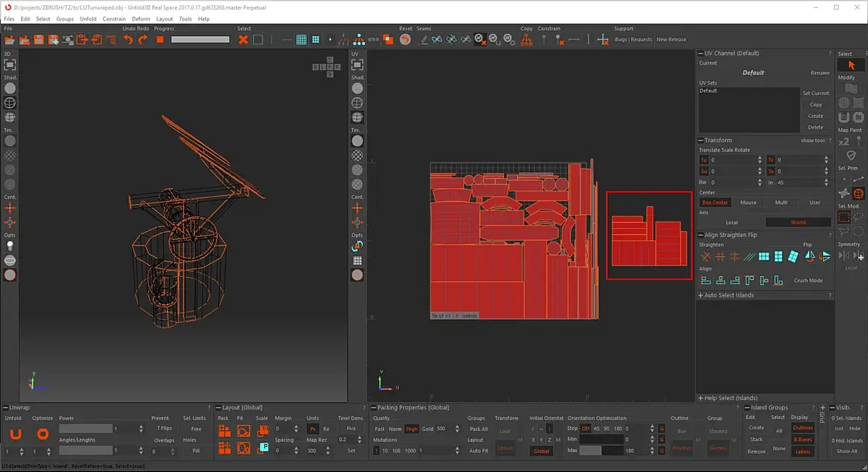Switch axis mode to Local
This screenshot has width=868, height=472.
[x=731, y=222]
